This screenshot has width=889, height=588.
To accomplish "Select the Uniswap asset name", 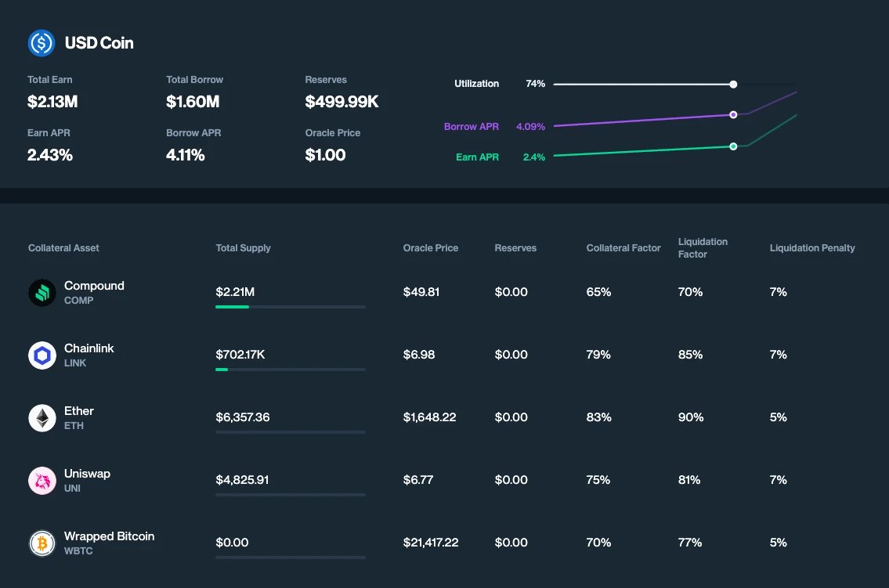I will (x=87, y=474).
